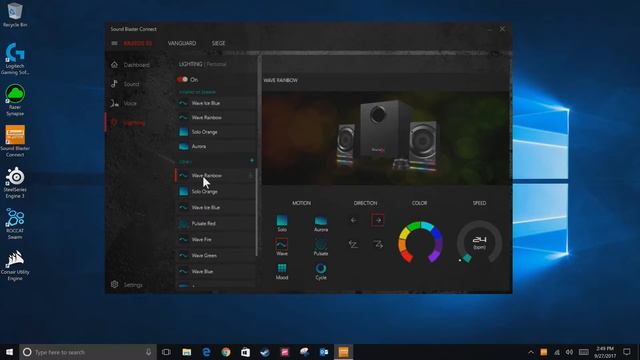Viewport: 640px width, 360px height.
Task: Select the red active device tab
Action: tap(138, 43)
